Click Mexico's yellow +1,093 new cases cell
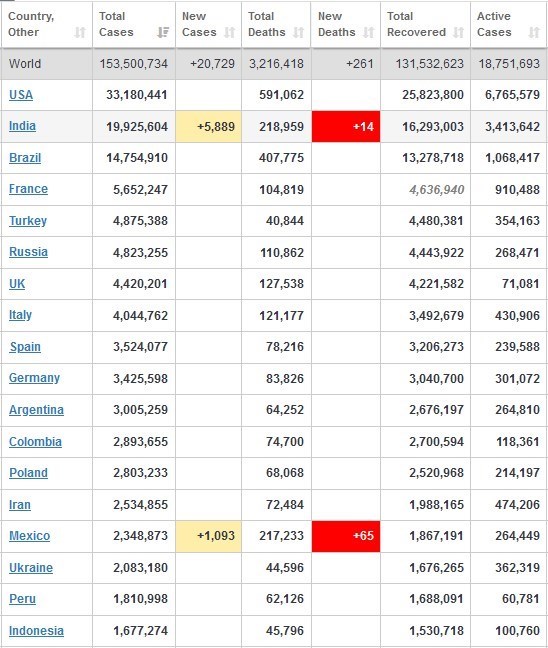The image size is (548, 648). click(209, 536)
